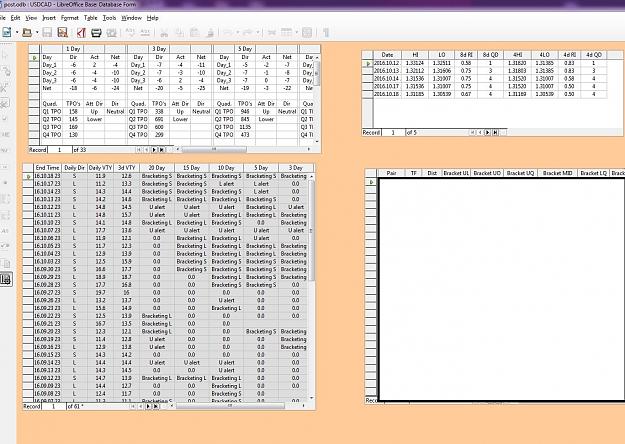
Task: Go to next record in End Time table
Action: [x=148, y=407]
